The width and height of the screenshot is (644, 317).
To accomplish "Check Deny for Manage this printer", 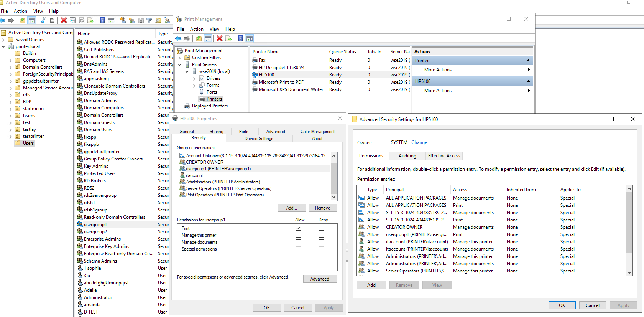I will [321, 235].
